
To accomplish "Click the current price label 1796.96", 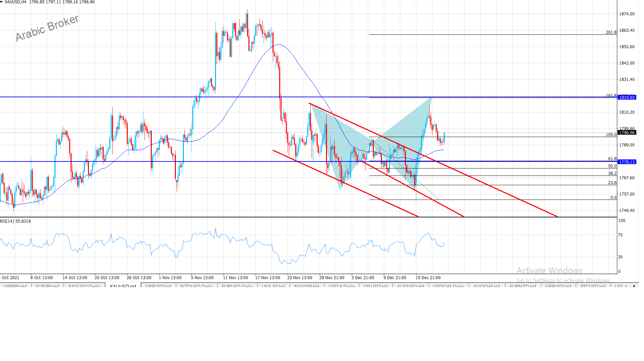I will click(x=627, y=133).
